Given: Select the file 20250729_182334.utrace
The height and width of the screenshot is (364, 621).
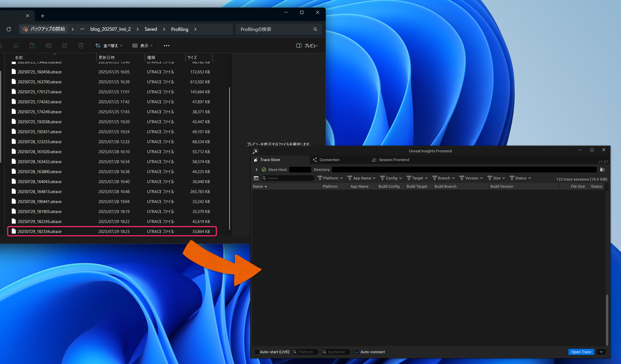Looking at the screenshot, I should click(40, 232).
